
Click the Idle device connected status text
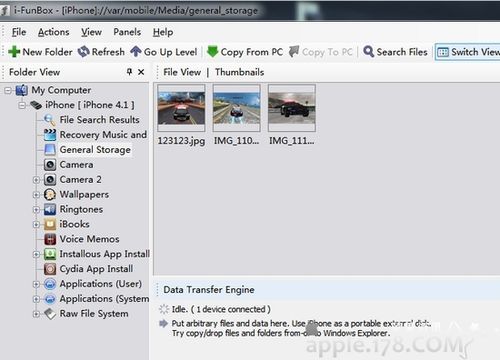(x=221, y=309)
